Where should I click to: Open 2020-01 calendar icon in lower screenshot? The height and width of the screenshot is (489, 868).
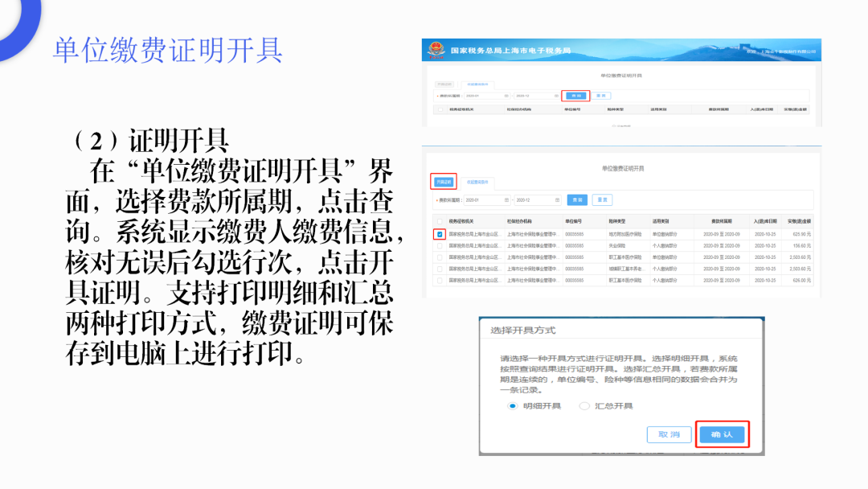point(506,200)
